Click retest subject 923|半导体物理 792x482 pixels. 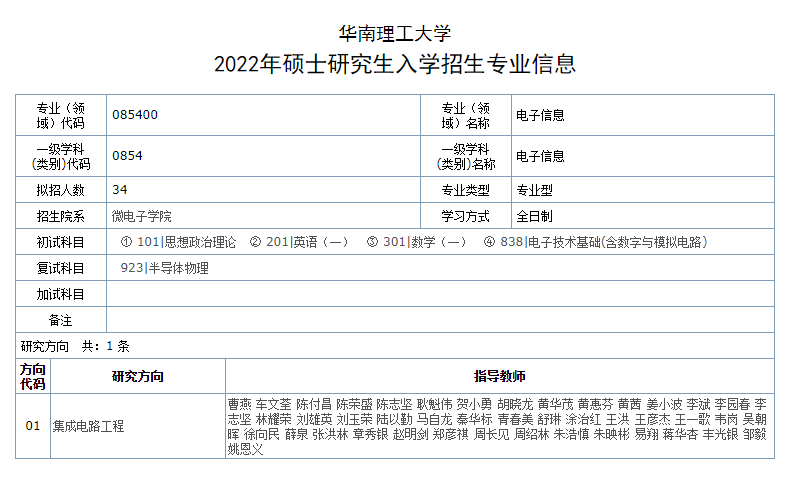click(x=165, y=268)
